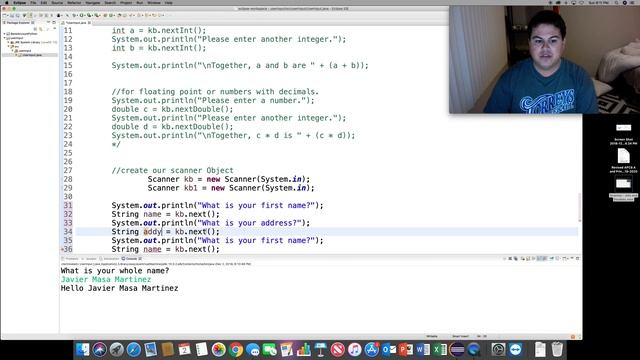Expand the JRE System Library node
The height and width of the screenshot is (360, 640).
click(x=9, y=42)
